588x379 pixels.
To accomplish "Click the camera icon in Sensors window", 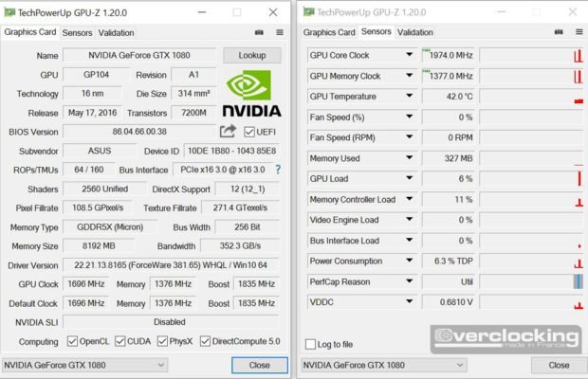I will [556, 32].
